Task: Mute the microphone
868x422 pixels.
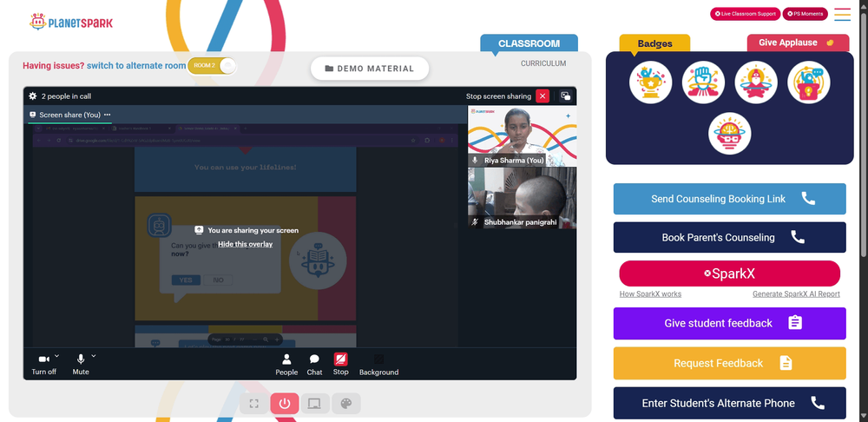Action: (81, 365)
